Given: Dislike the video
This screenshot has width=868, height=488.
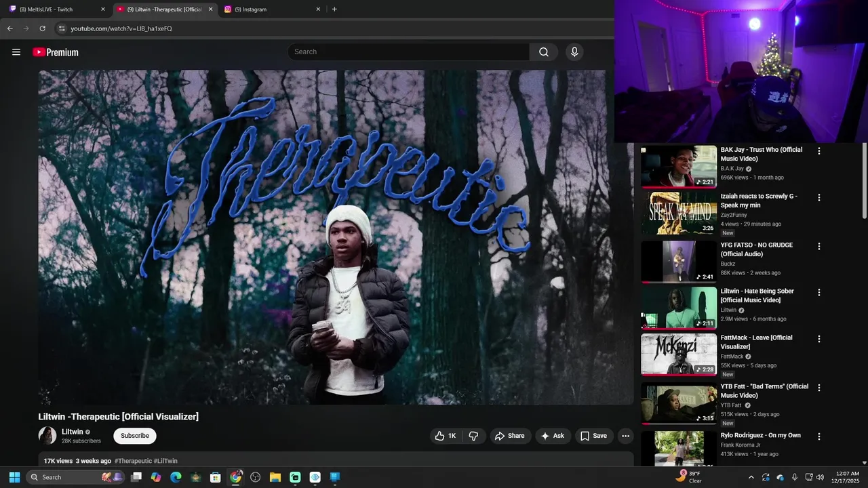Looking at the screenshot, I should (x=474, y=436).
